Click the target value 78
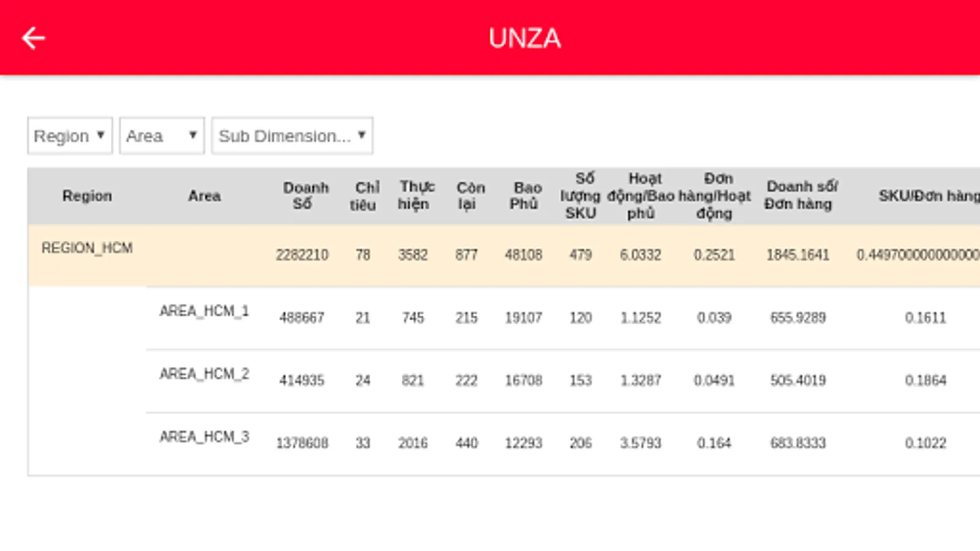Image resolution: width=980 pixels, height=551 pixels. (x=363, y=255)
